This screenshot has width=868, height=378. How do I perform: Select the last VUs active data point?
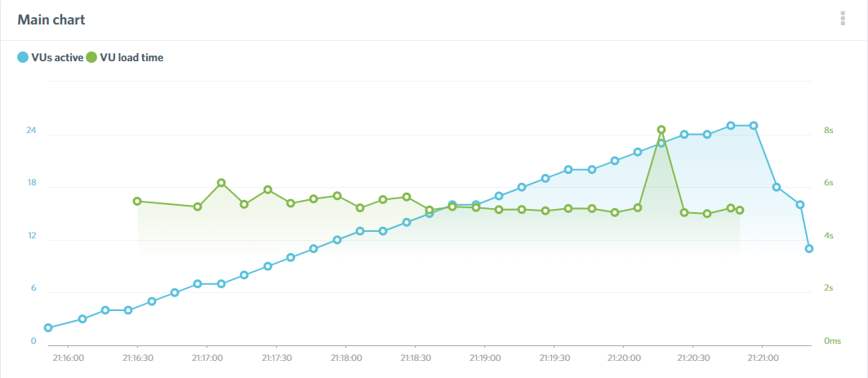click(x=809, y=249)
